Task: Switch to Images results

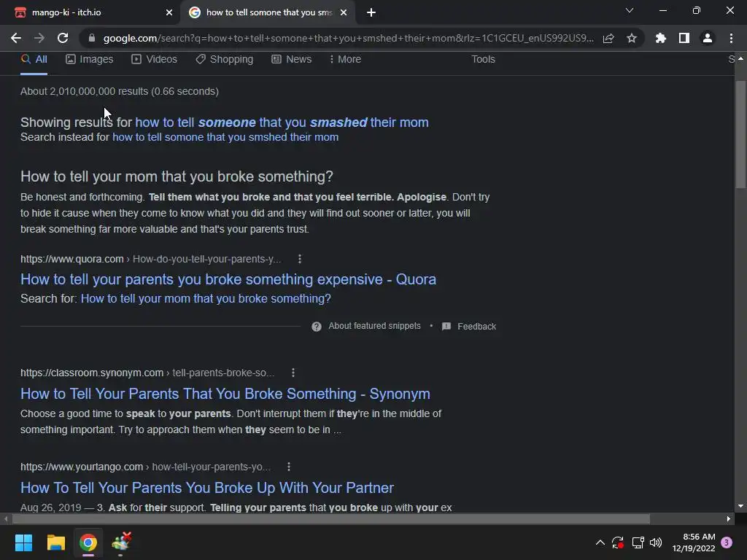Action: click(90, 60)
